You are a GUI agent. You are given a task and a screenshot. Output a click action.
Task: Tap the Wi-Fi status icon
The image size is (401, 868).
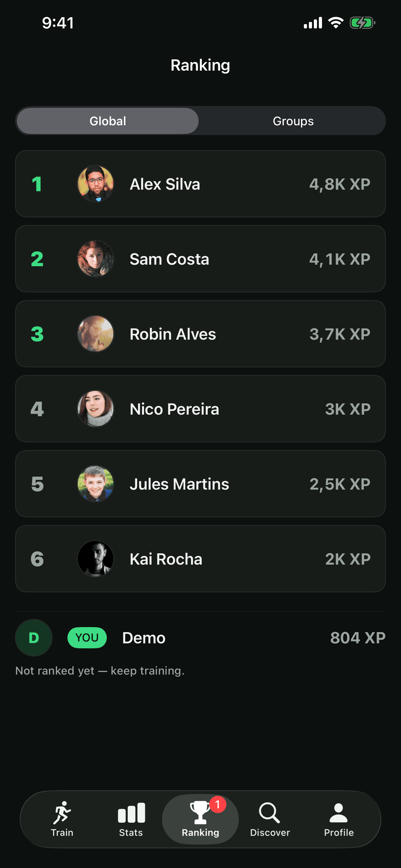click(336, 22)
